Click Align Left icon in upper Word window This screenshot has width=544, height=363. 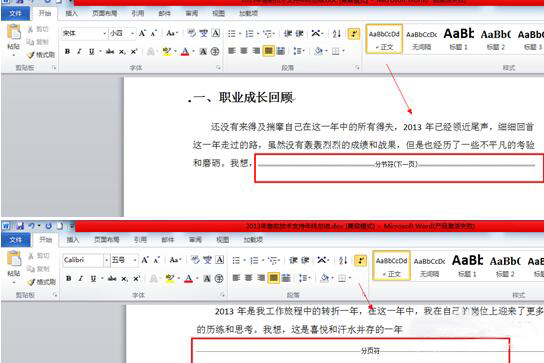tap(232, 51)
